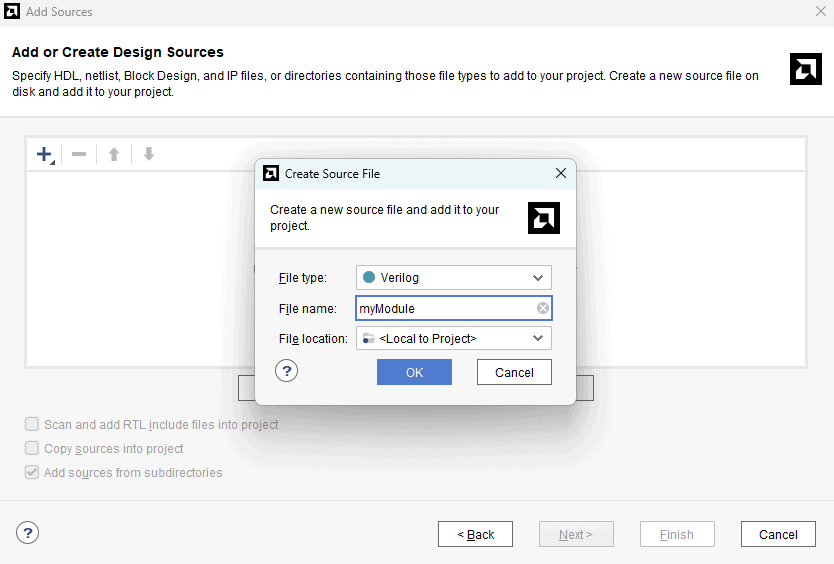Click the Remove minus icon in toolbar
This screenshot has height=564, width=834.
click(x=79, y=154)
